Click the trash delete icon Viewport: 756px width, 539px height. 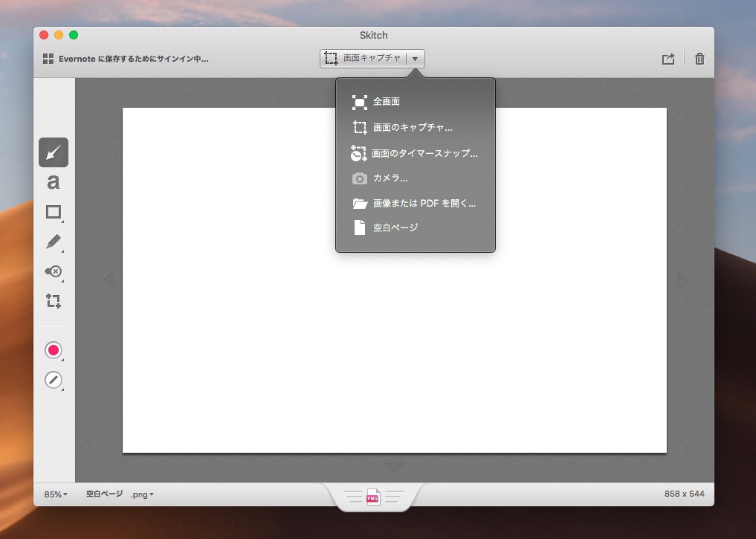coord(700,59)
